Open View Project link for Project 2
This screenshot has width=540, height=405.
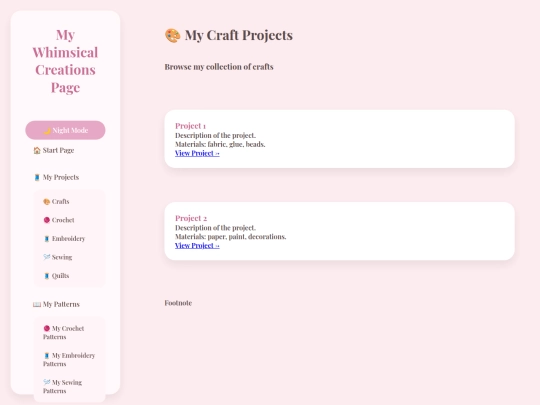point(197,246)
